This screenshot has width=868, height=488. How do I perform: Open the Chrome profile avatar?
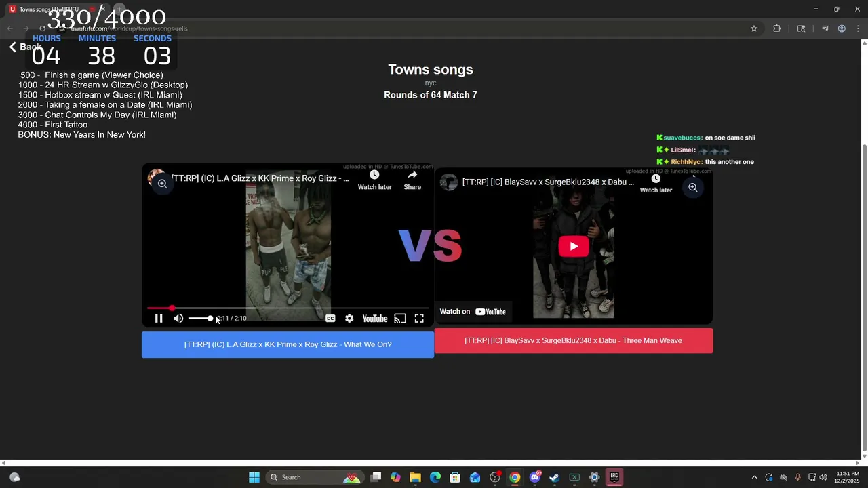(x=842, y=28)
